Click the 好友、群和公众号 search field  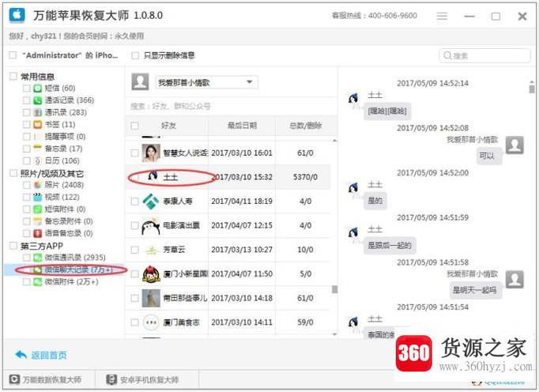tap(230, 106)
